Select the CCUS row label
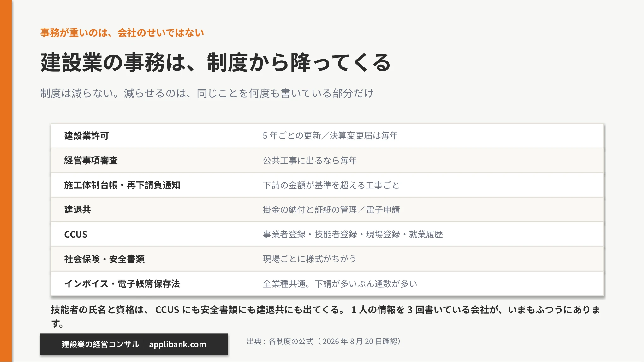This screenshot has height=362, width=644. coord(76,235)
